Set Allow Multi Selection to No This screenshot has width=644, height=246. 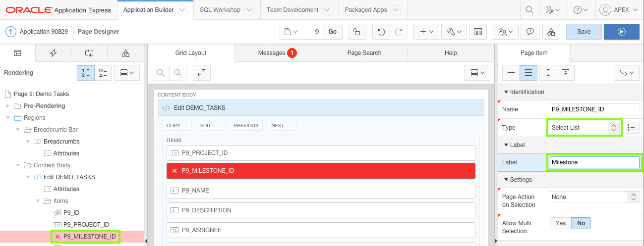tap(581, 223)
